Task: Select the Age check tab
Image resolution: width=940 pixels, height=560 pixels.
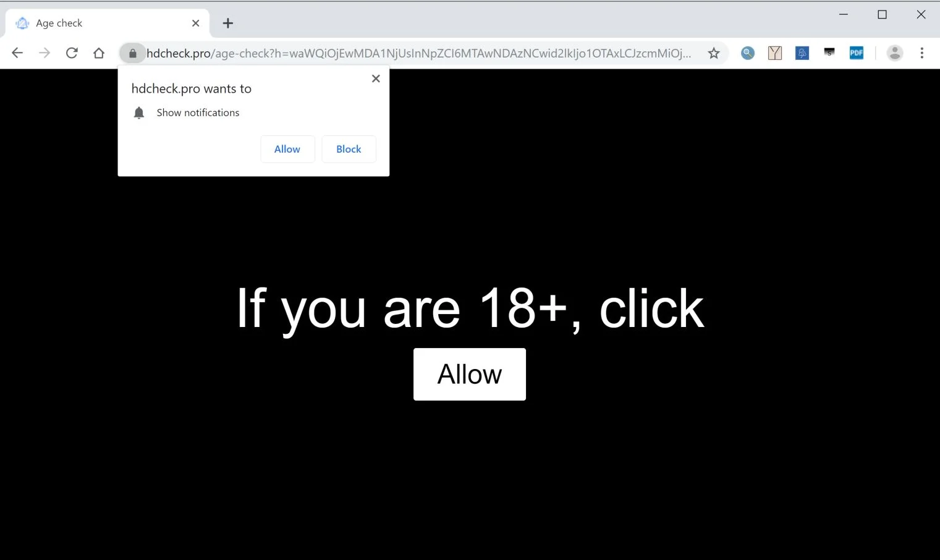Action: [x=108, y=23]
